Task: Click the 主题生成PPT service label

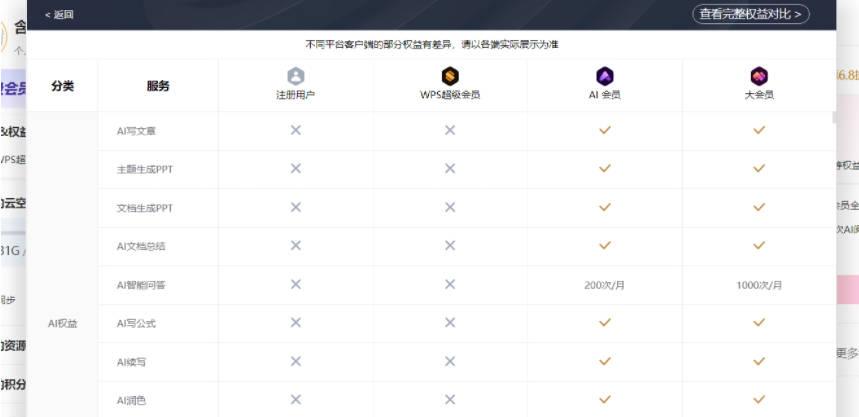Action: pos(145,169)
